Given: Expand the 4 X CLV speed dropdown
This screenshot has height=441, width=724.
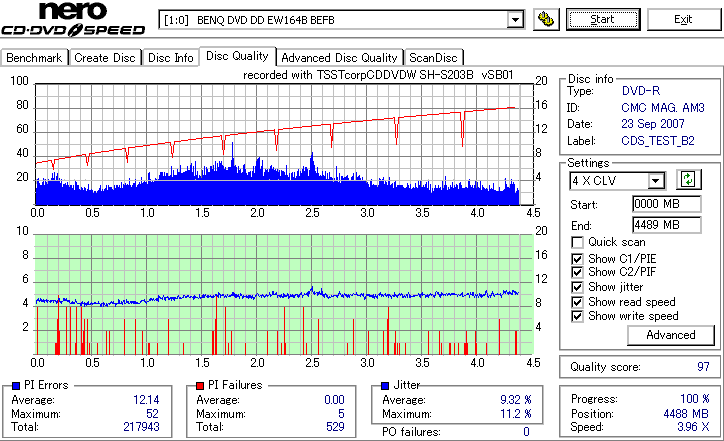Looking at the screenshot, I should coord(656,181).
